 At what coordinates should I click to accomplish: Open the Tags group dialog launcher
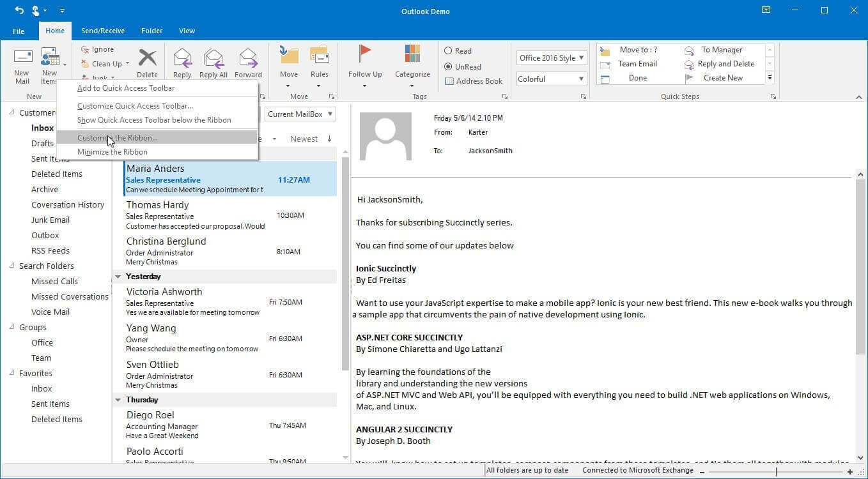[x=505, y=96]
